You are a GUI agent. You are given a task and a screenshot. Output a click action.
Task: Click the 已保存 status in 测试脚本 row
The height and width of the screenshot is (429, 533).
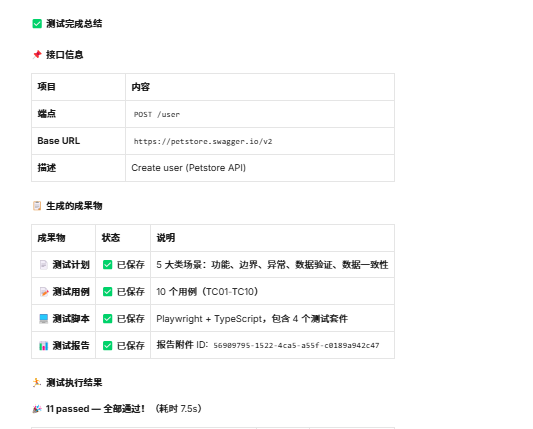tap(131, 319)
